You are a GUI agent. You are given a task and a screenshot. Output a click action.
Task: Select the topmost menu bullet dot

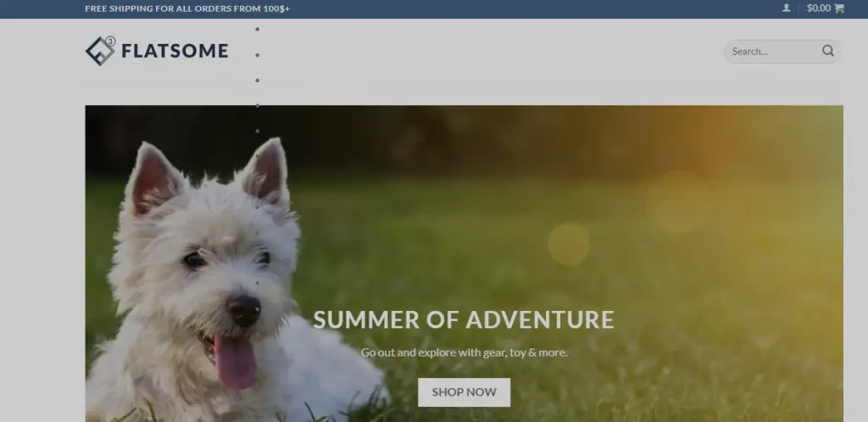tap(258, 29)
